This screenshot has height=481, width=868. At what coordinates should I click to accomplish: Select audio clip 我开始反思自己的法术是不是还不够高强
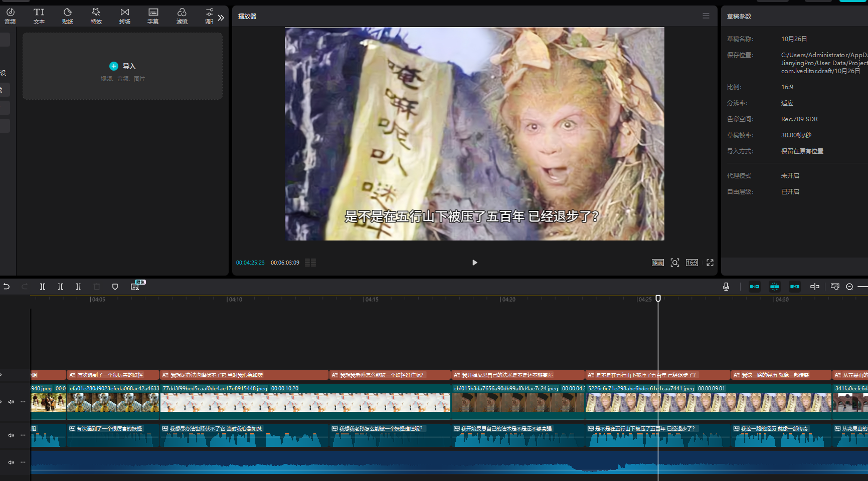pos(518,435)
